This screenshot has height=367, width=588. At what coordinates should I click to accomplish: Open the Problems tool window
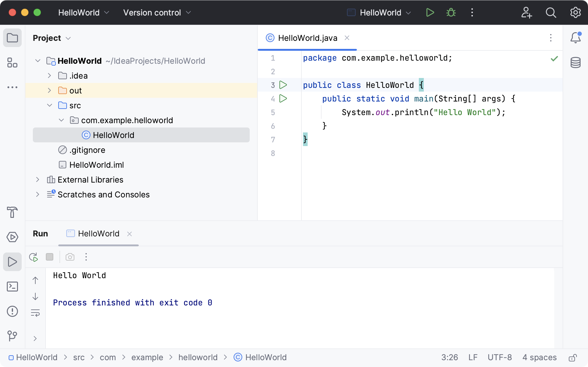[12, 311]
